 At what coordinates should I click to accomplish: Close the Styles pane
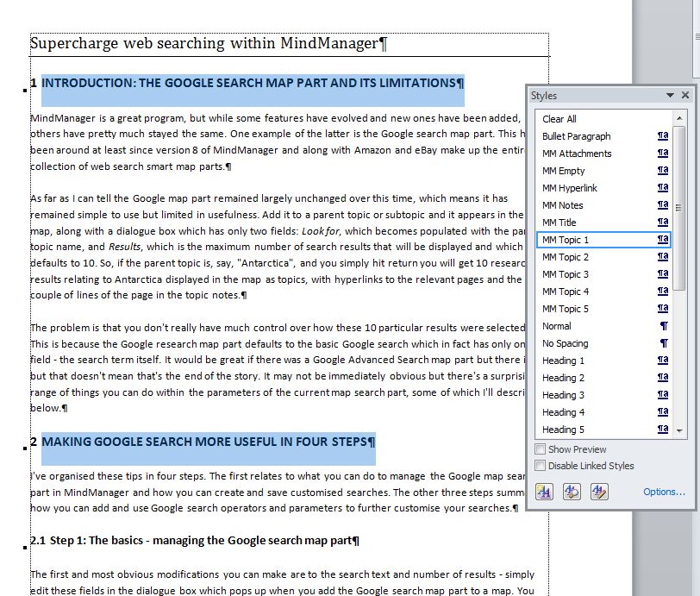tap(685, 96)
